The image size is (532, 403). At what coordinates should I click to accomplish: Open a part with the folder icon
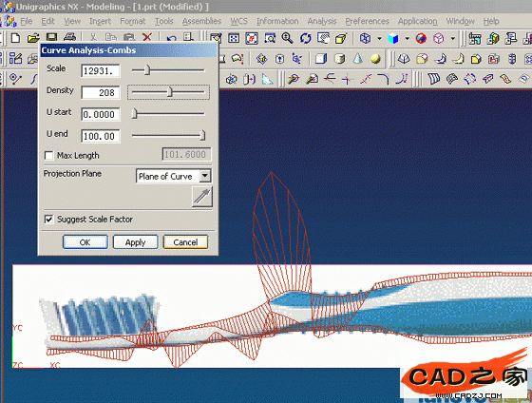coord(33,38)
